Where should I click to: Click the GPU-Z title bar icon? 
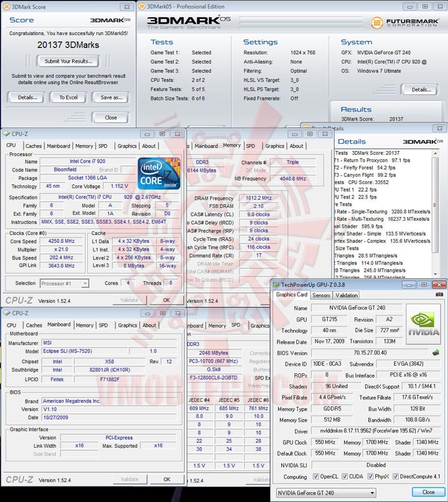click(x=276, y=285)
